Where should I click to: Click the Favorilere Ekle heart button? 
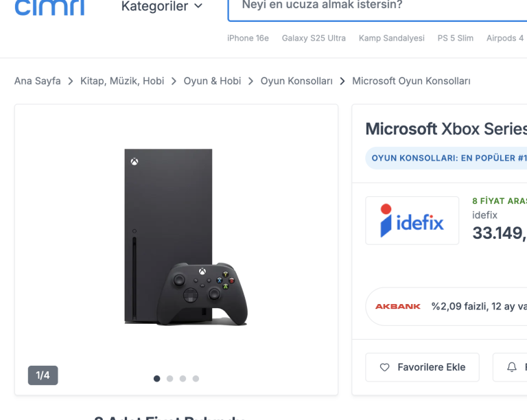423,367
